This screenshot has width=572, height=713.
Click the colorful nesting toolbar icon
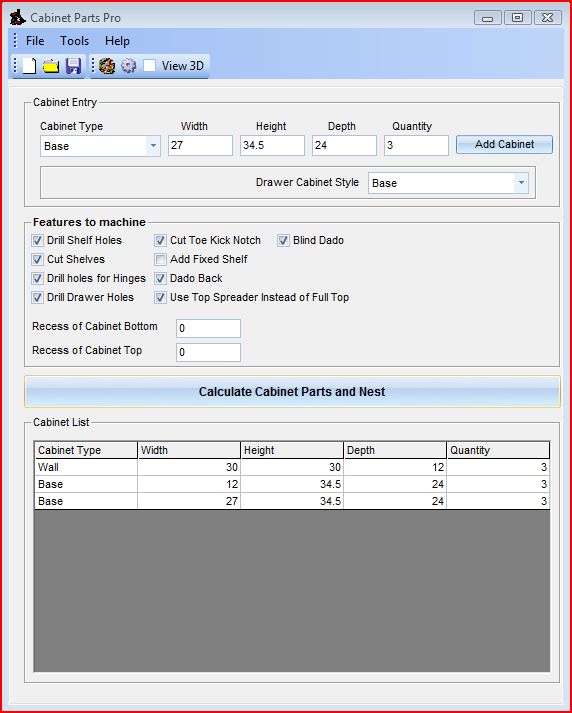click(107, 66)
